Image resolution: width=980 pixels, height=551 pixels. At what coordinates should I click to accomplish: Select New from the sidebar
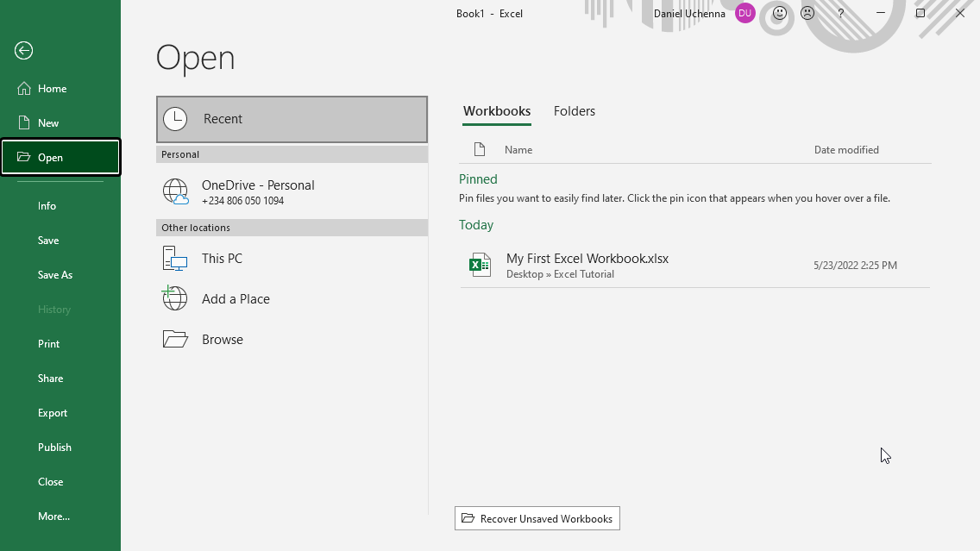tap(48, 123)
